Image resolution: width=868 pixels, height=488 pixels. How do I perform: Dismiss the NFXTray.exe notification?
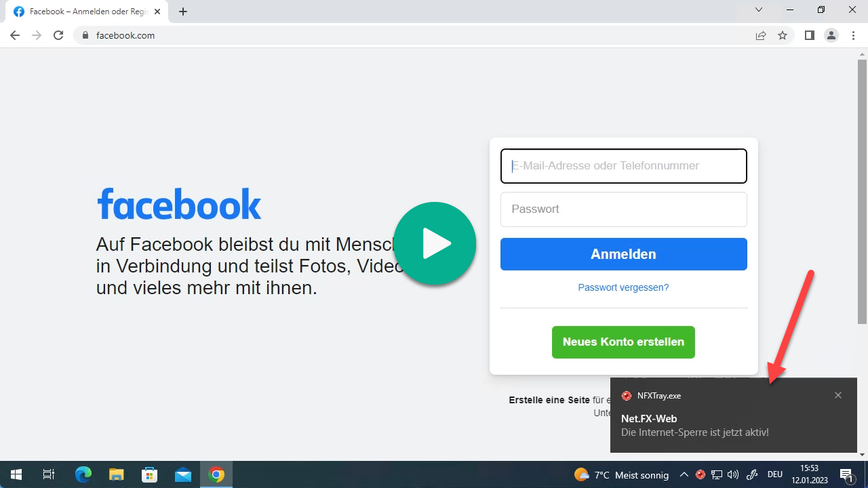point(838,395)
